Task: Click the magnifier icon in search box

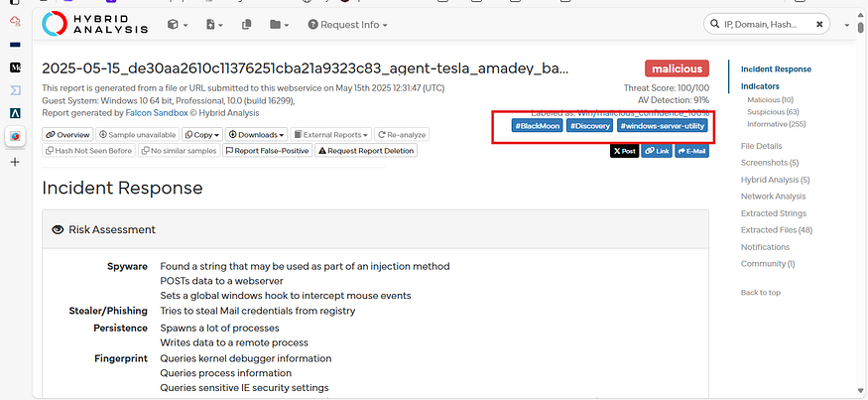Action: (714, 25)
